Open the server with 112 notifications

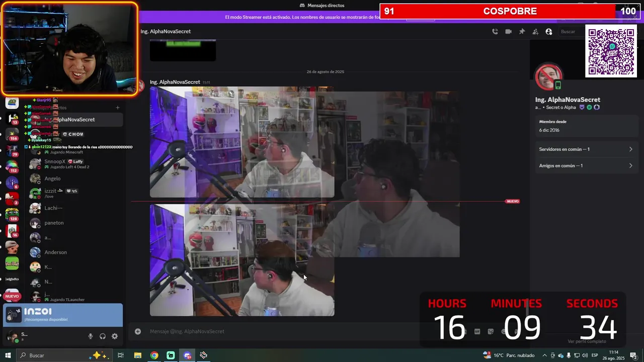12,166
